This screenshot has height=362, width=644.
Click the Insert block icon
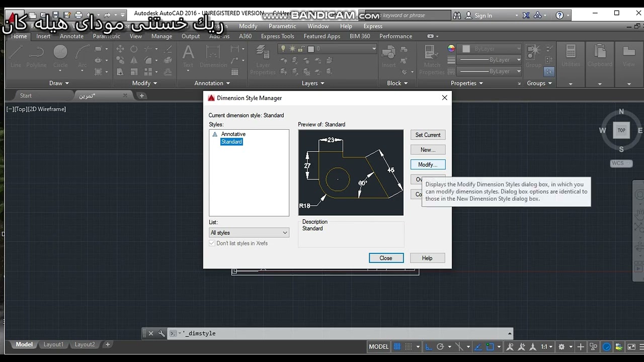click(389, 55)
